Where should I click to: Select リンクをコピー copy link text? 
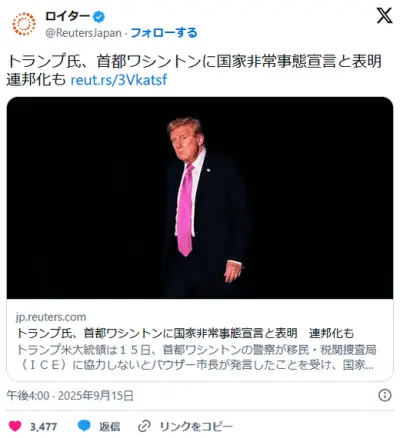tap(196, 426)
